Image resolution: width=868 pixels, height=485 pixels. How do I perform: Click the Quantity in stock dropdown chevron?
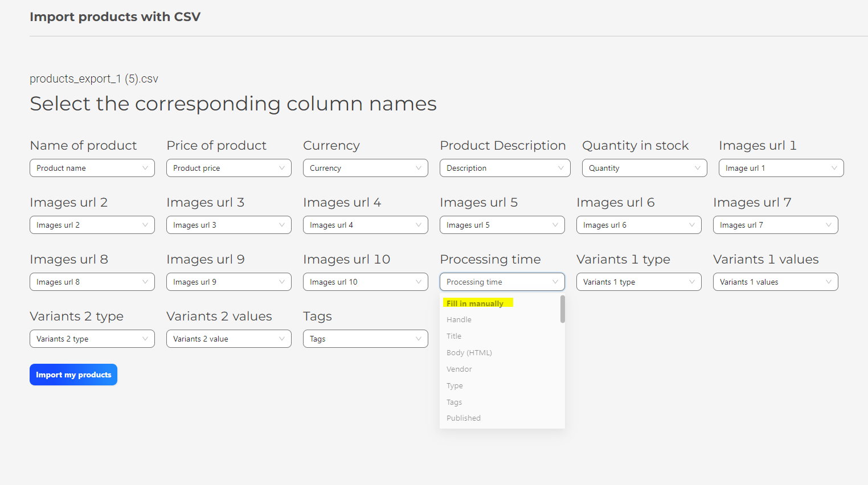(x=697, y=168)
